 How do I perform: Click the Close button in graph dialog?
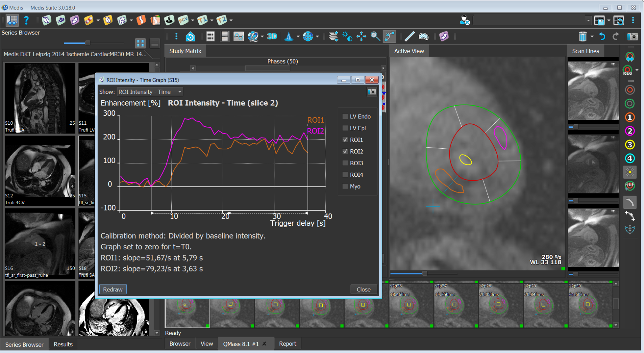(363, 290)
